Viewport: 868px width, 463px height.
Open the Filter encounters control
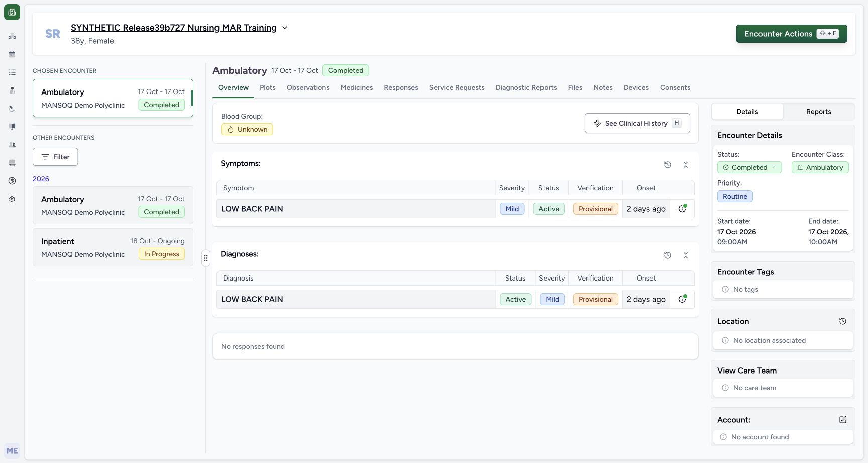coord(55,157)
